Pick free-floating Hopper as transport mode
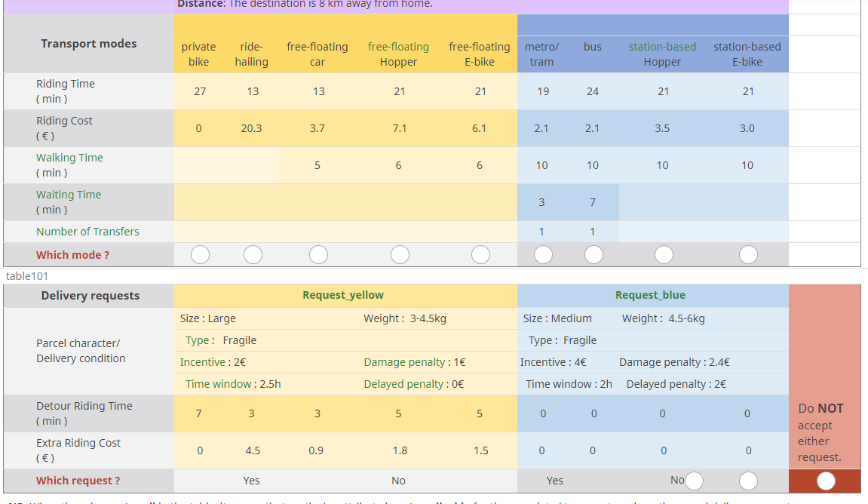The height and width of the screenshot is (504, 868). point(400,255)
